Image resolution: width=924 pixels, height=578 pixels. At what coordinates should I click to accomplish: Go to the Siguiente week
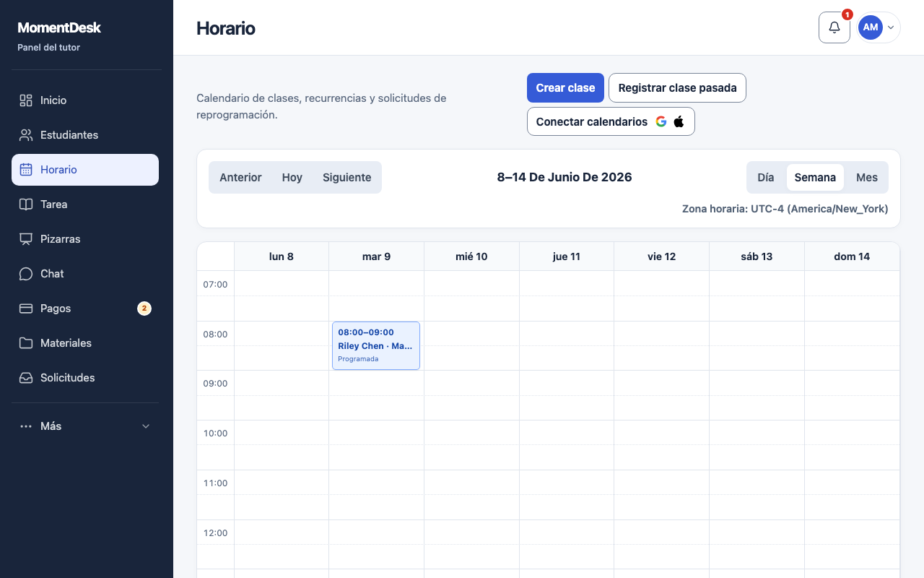coord(347,178)
